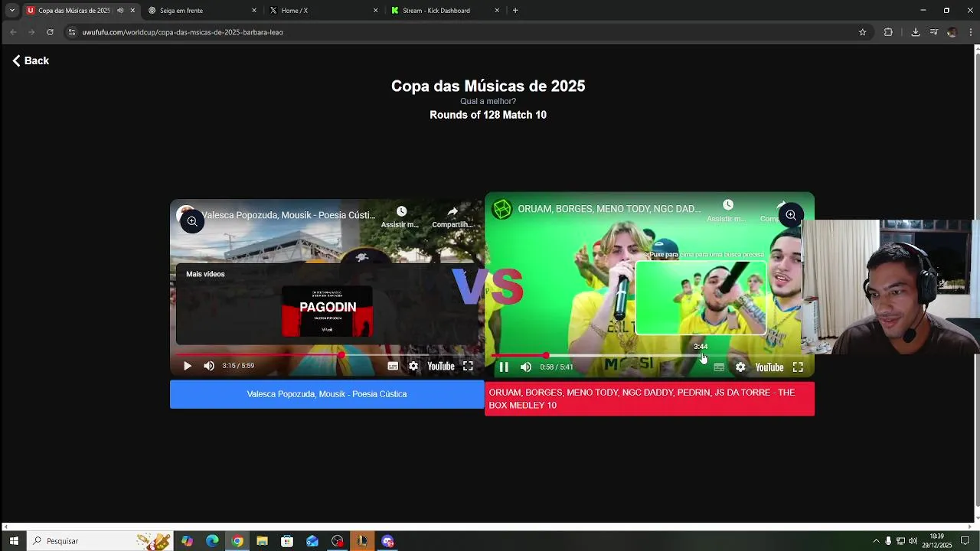Image resolution: width=980 pixels, height=551 pixels.
Task: Open the Chrome profile avatar
Action: tap(952, 32)
